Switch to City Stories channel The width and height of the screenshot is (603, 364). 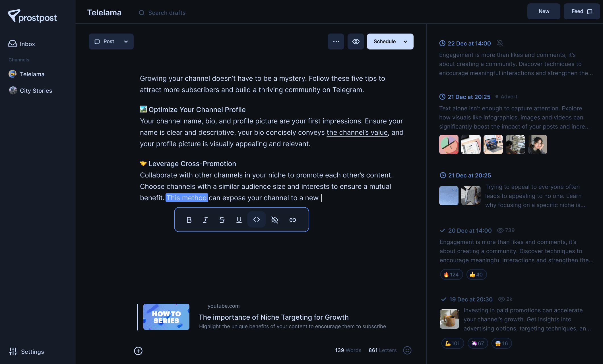pos(30,90)
